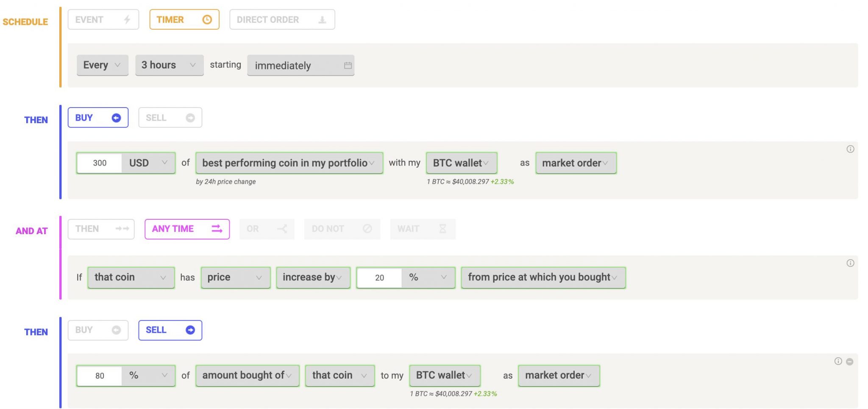
Task: Click the clock icon on the TIMER button
Action: [207, 19]
